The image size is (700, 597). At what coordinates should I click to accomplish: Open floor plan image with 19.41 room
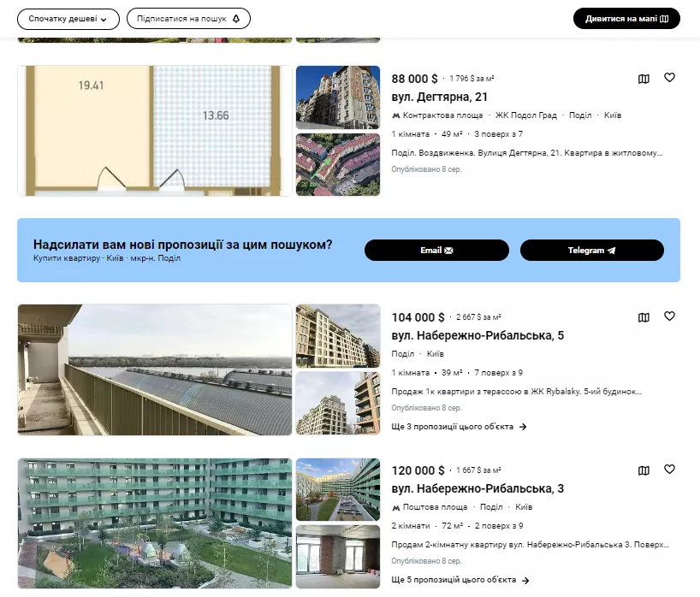(154, 131)
